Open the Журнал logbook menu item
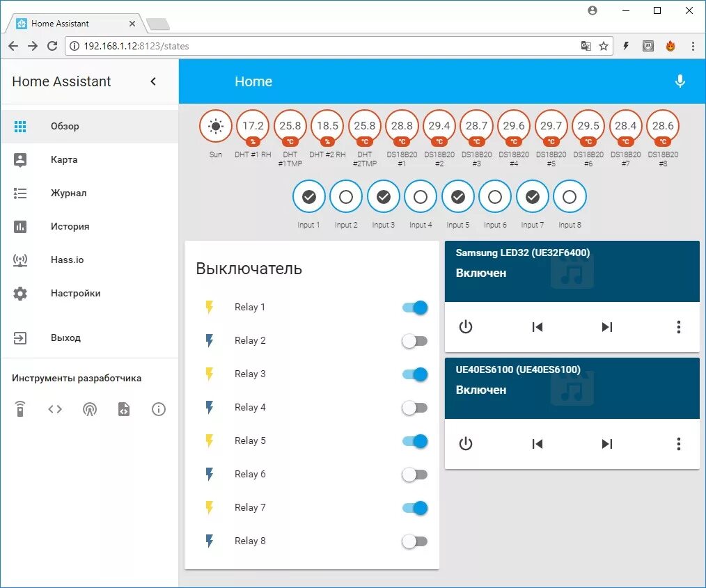 pyautogui.click(x=90, y=193)
